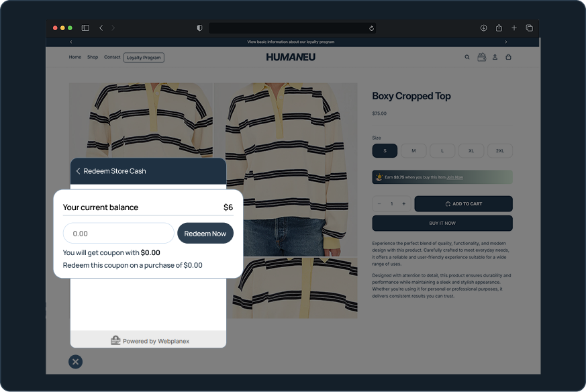Increase quantity with plus button
The width and height of the screenshot is (586, 392).
[404, 203]
